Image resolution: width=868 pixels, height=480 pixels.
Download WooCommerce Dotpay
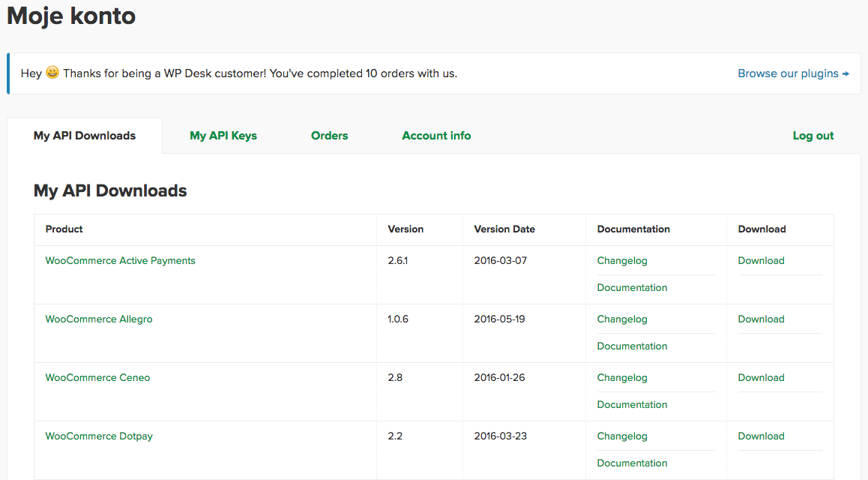(x=761, y=436)
